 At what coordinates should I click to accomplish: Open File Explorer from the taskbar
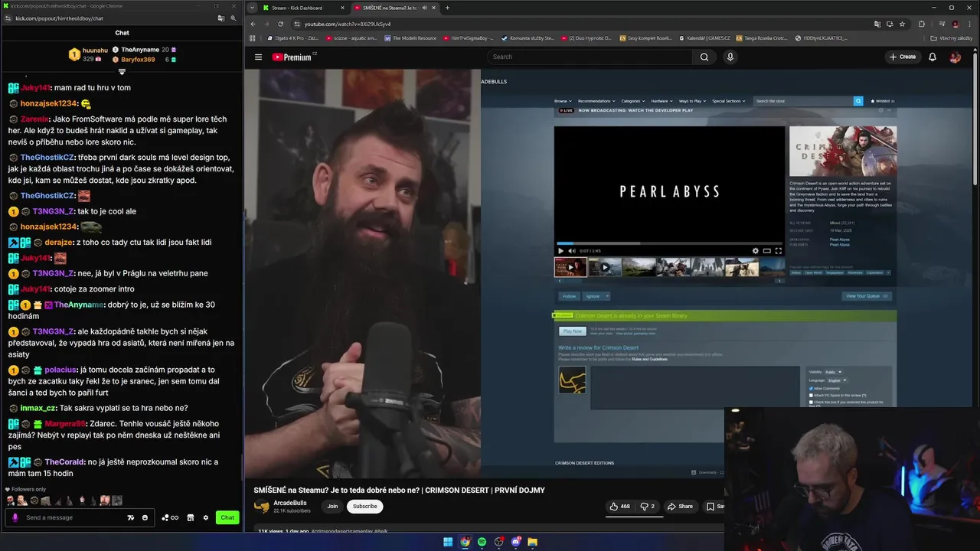click(x=532, y=542)
